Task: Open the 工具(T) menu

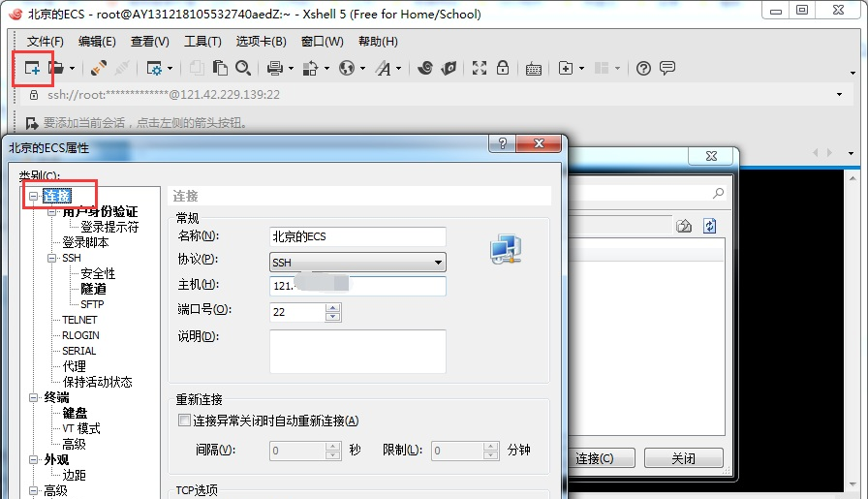Action: (x=202, y=42)
